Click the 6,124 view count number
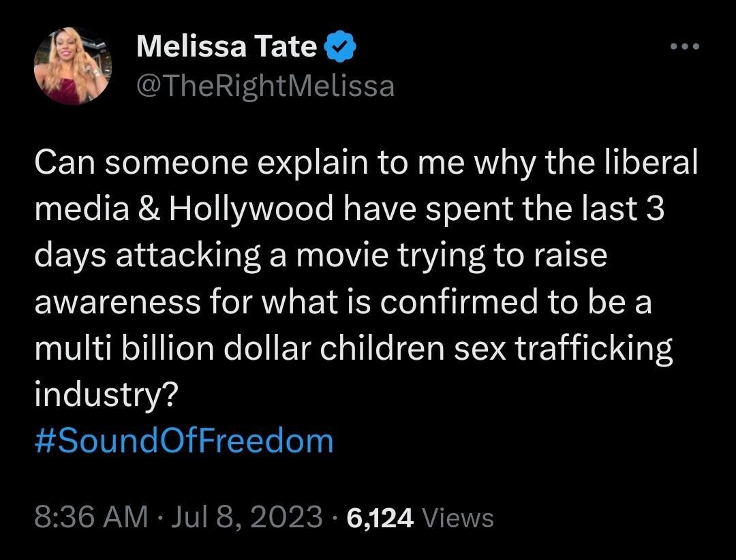This screenshot has width=736, height=560. pos(380,518)
